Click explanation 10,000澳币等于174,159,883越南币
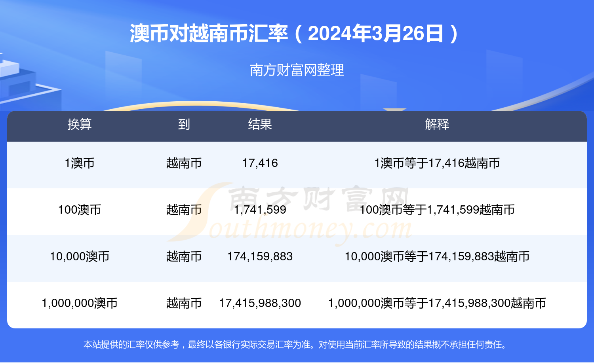 coord(437,256)
